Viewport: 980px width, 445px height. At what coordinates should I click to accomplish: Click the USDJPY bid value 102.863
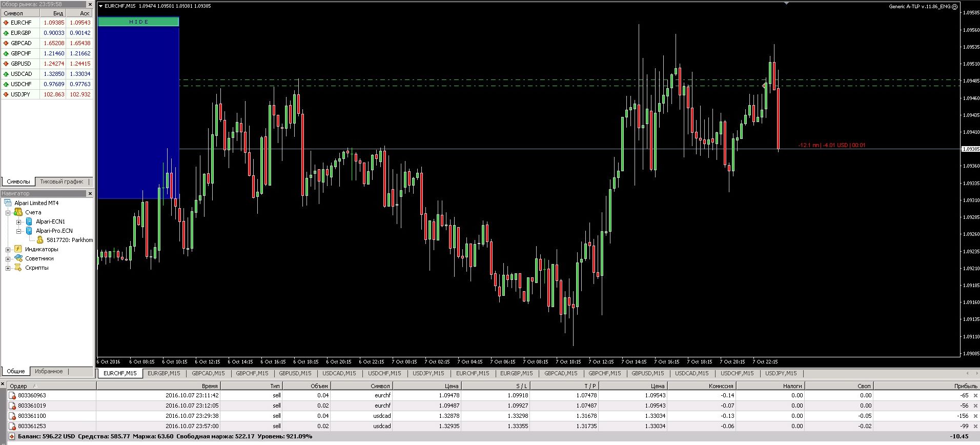54,94
